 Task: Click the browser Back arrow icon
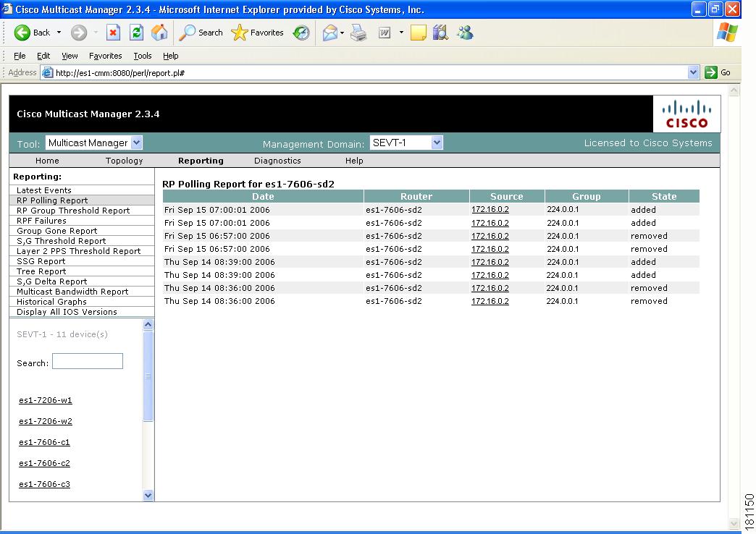click(22, 33)
